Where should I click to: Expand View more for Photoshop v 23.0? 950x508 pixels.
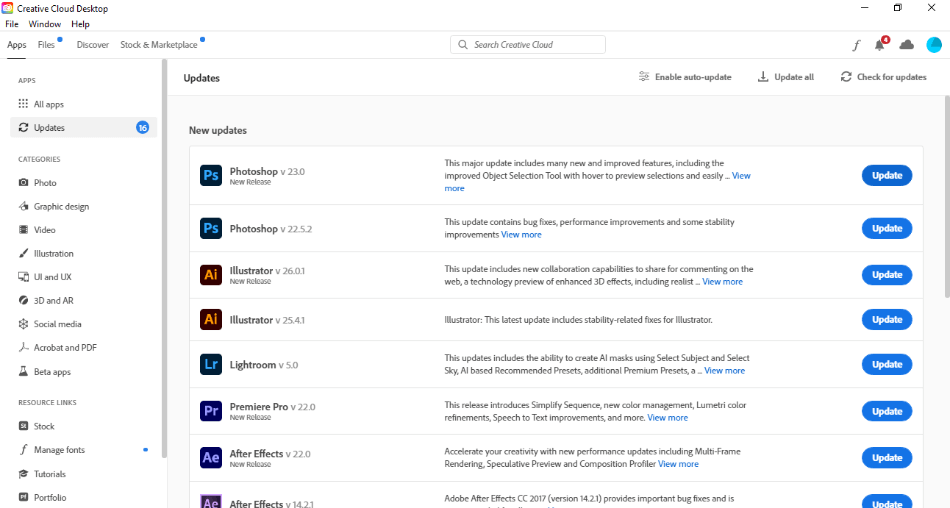coord(741,176)
